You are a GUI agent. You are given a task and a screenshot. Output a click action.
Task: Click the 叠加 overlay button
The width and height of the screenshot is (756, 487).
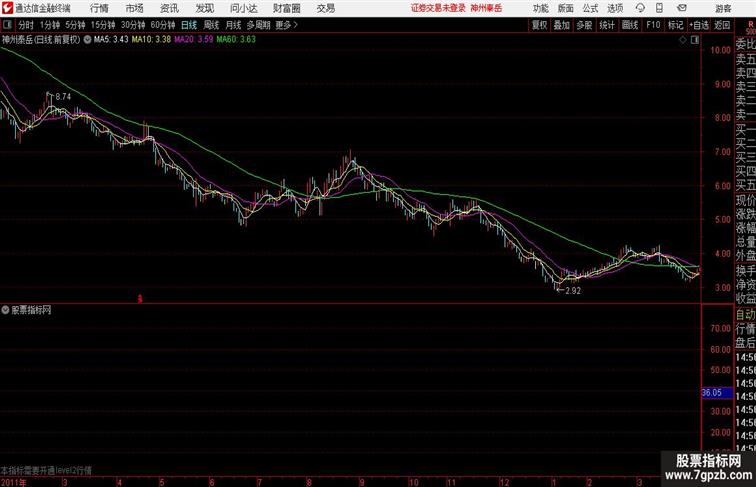562,25
